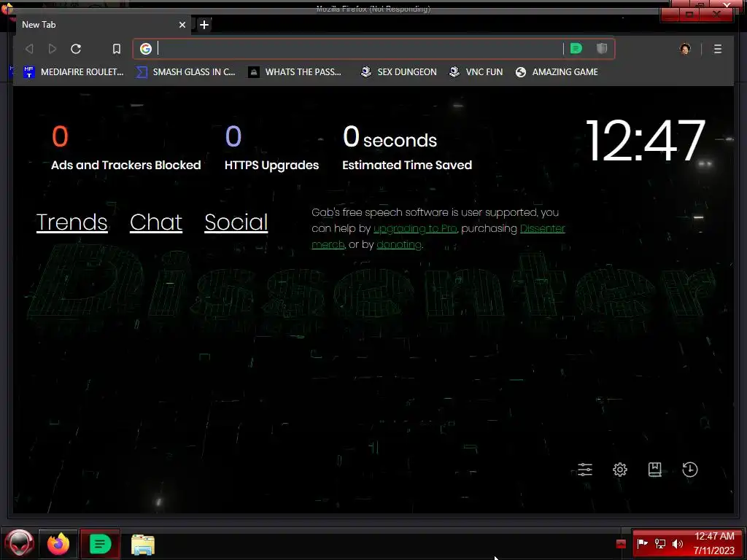Click the browser back arrow
The width and height of the screenshot is (747, 560).
click(29, 49)
